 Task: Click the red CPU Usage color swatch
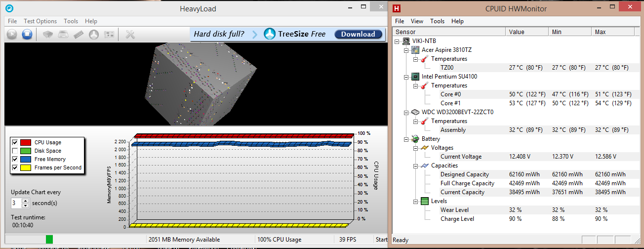(x=25, y=142)
